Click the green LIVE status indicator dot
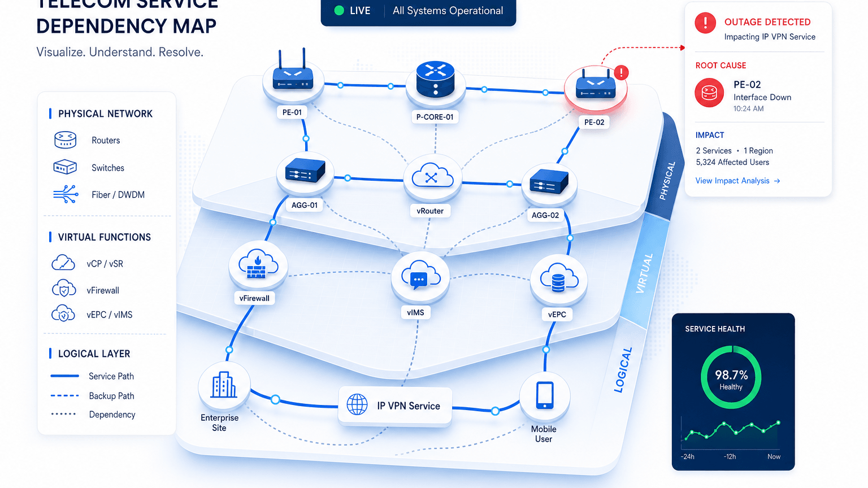Screen dimensions: 868x488 (x=339, y=10)
